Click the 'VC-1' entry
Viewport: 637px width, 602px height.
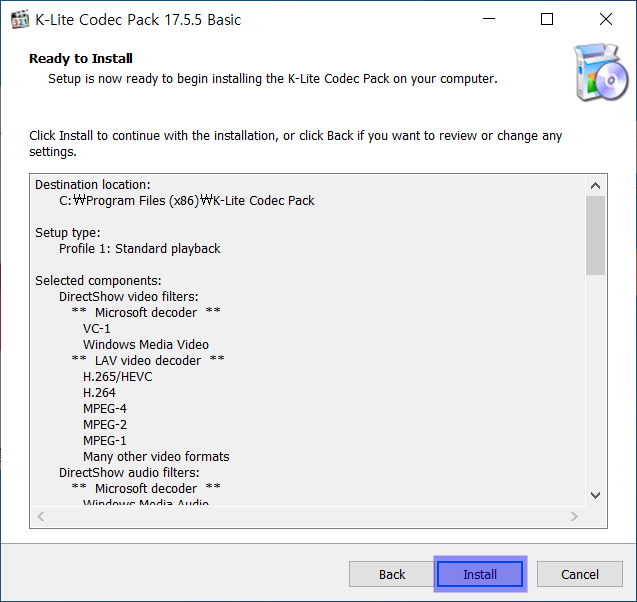[97, 329]
